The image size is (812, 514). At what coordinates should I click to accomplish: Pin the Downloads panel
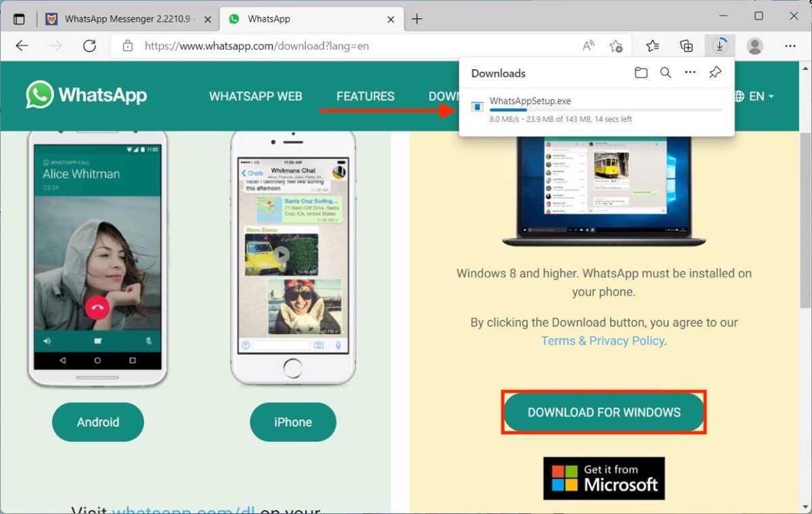coord(715,73)
